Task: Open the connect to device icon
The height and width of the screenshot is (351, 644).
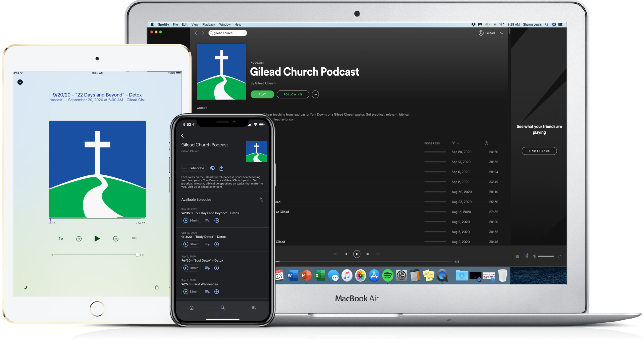Action: point(526,256)
